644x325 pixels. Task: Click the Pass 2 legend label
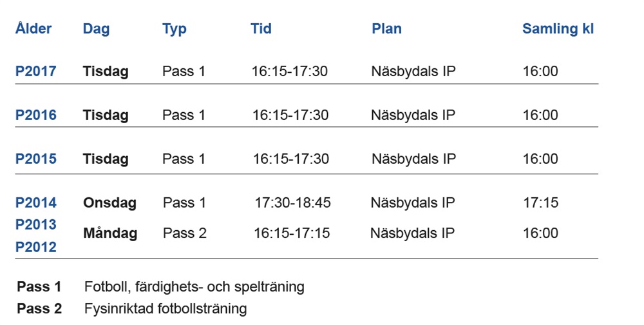(39, 309)
